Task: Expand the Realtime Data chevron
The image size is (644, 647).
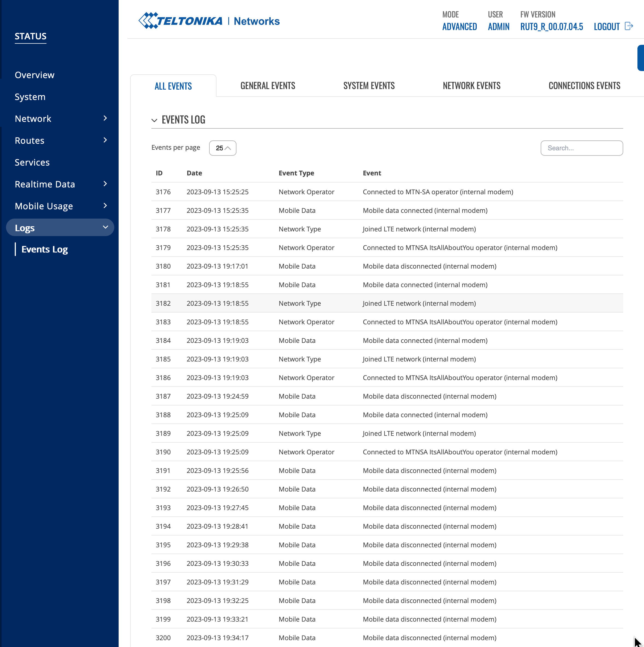Action: 105,184
